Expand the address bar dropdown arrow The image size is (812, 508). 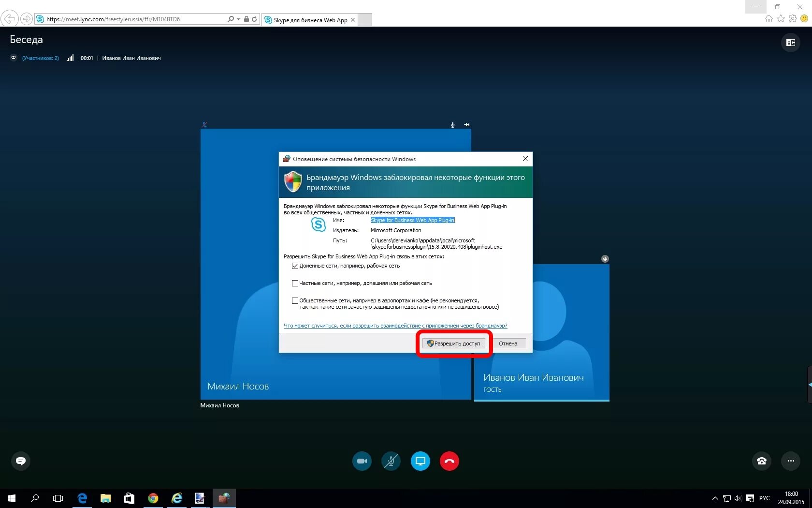[238, 19]
